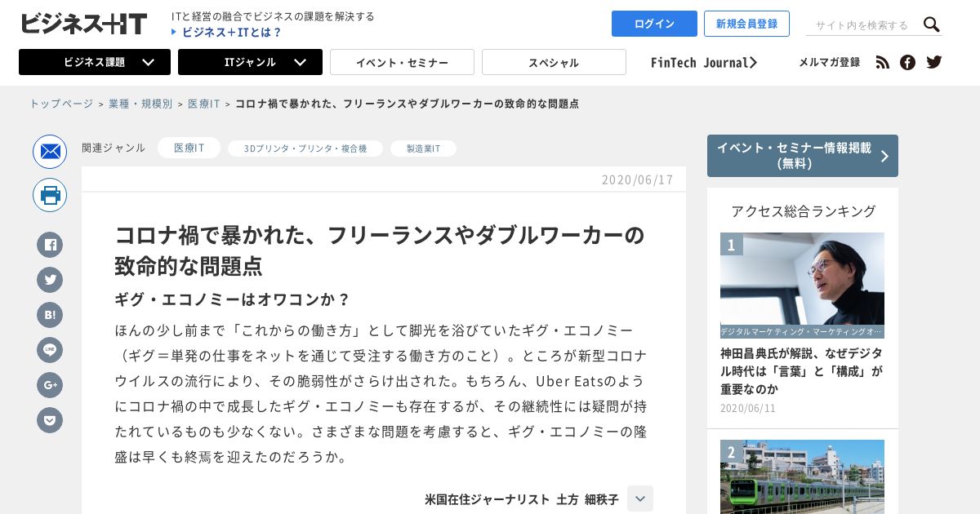Share article on Facebook sidebar icon
The width and height of the screenshot is (980, 514).
(50, 245)
